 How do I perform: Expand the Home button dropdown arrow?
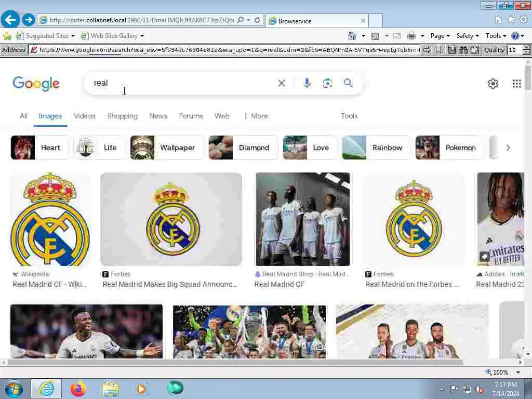(x=363, y=36)
